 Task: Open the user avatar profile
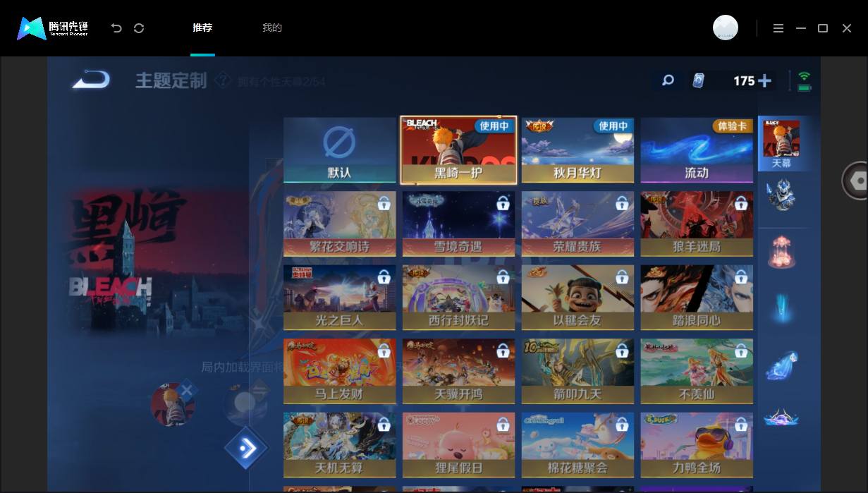726,28
